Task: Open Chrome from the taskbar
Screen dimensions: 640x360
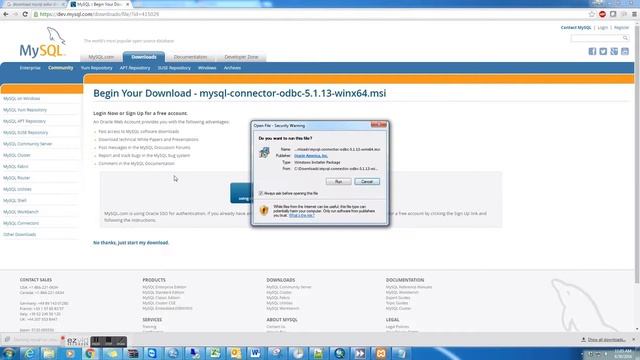Action: [91, 353]
